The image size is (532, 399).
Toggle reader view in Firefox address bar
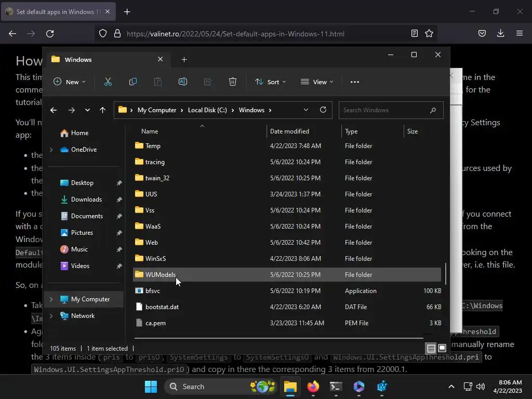click(x=414, y=33)
